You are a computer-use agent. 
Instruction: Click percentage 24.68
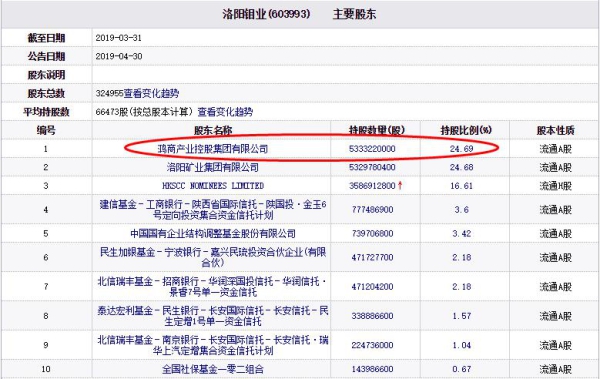[461, 167]
